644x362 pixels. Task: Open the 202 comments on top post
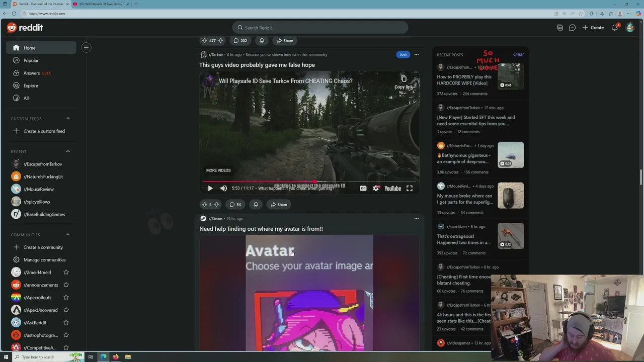240,41
